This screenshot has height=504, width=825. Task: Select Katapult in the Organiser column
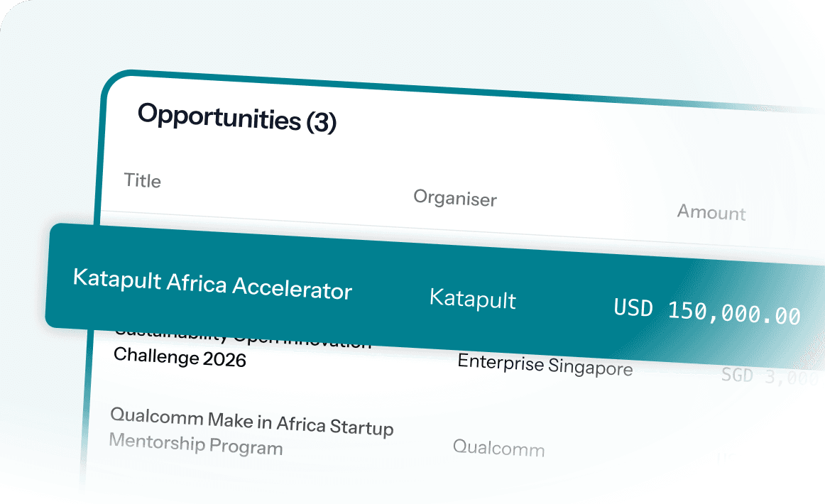coord(472,299)
